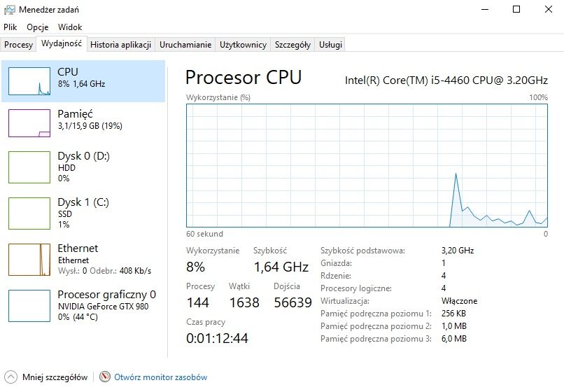Open the Widok menu
Screen dimensions: 564x392
(x=70, y=27)
